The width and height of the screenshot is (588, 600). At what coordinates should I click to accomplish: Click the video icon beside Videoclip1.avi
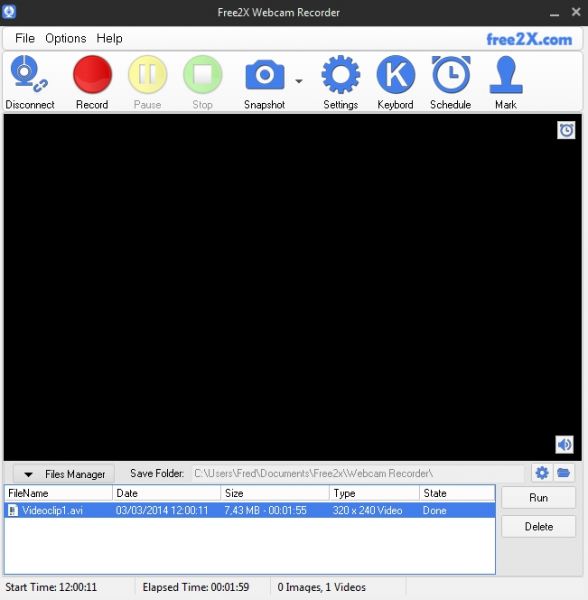click(x=13, y=510)
